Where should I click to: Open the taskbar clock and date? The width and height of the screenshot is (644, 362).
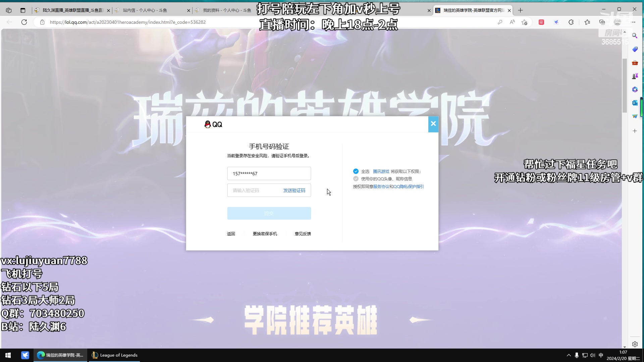(x=623, y=355)
